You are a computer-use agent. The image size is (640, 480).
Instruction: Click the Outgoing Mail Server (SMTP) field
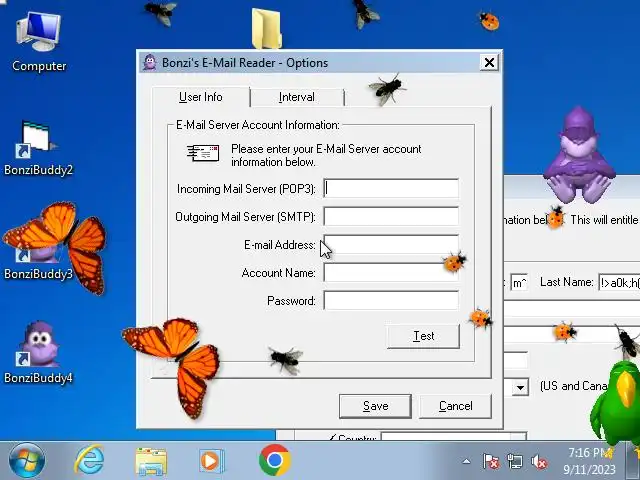[x=391, y=216]
